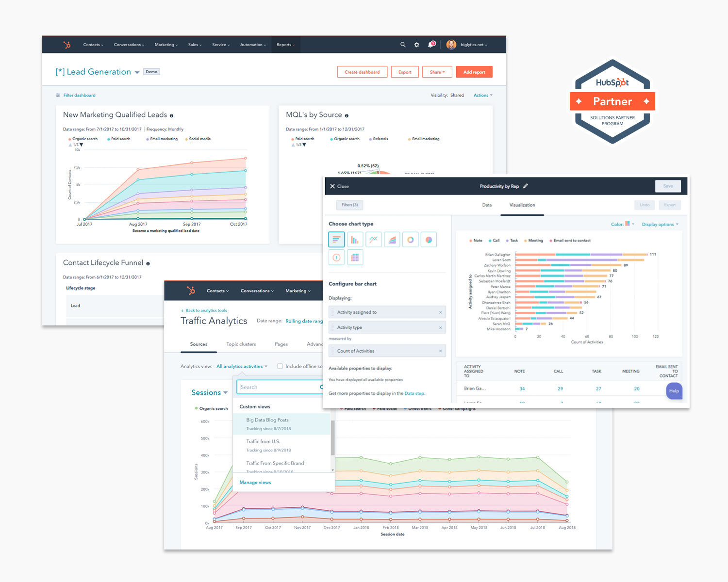Select the vertical column chart type
This screenshot has width=728, height=582.
(355, 240)
